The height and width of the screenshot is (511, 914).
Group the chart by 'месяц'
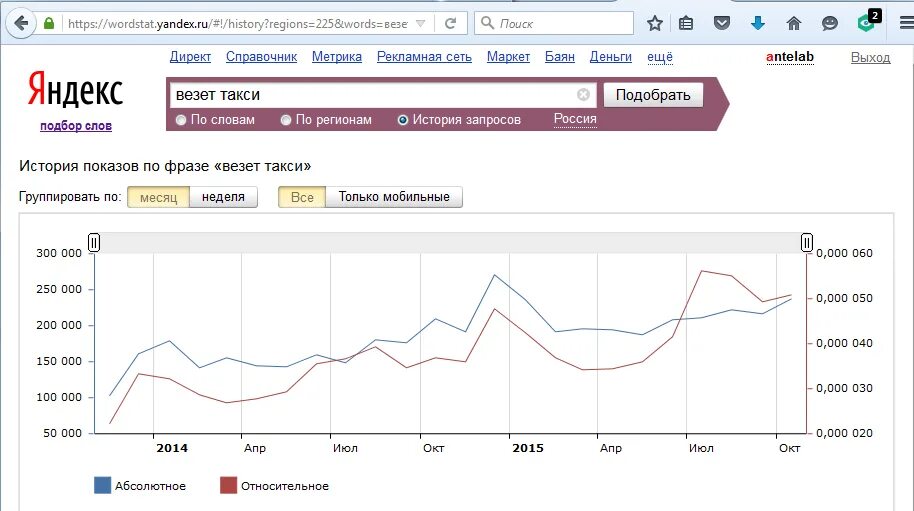tap(159, 197)
